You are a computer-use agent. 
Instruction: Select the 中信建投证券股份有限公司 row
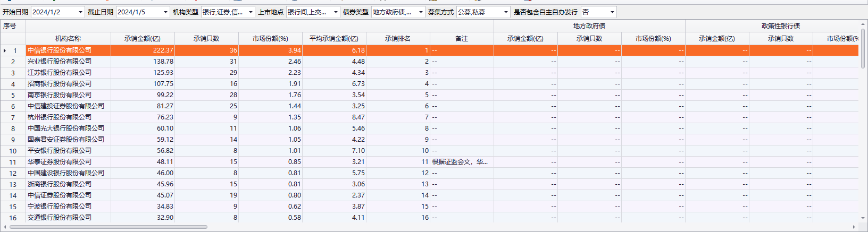66,106
